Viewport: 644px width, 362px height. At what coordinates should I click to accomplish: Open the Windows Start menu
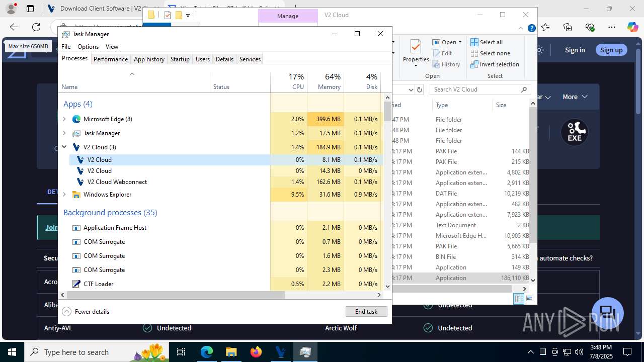(x=12, y=352)
